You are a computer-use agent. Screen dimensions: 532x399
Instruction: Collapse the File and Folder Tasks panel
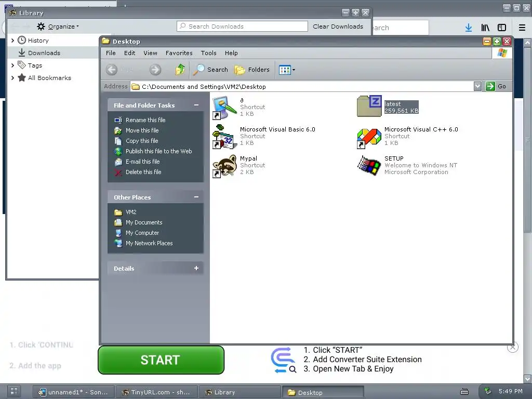(x=196, y=105)
